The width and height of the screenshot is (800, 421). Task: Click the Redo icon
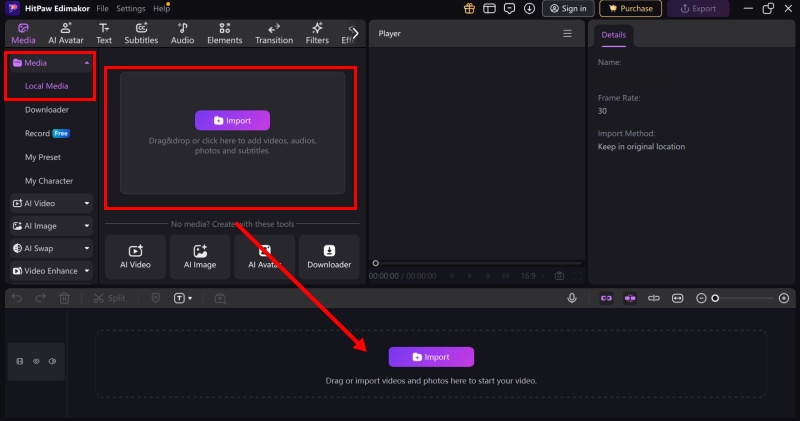[40, 298]
